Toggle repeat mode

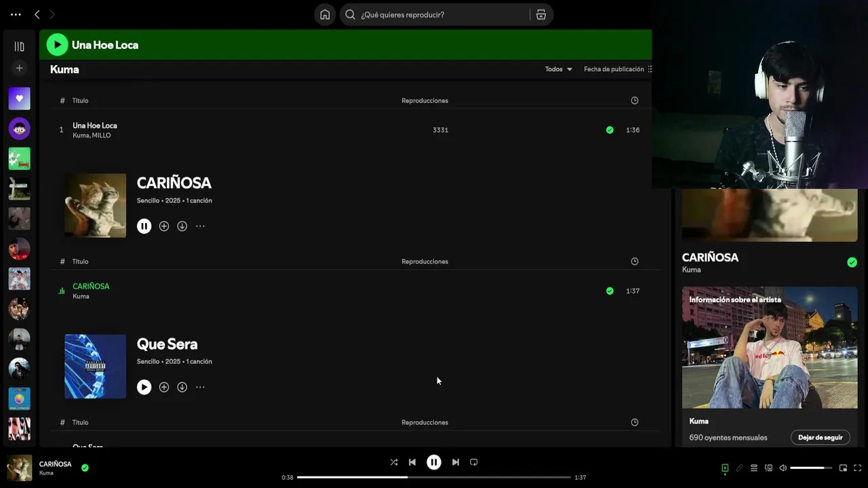[474, 462]
